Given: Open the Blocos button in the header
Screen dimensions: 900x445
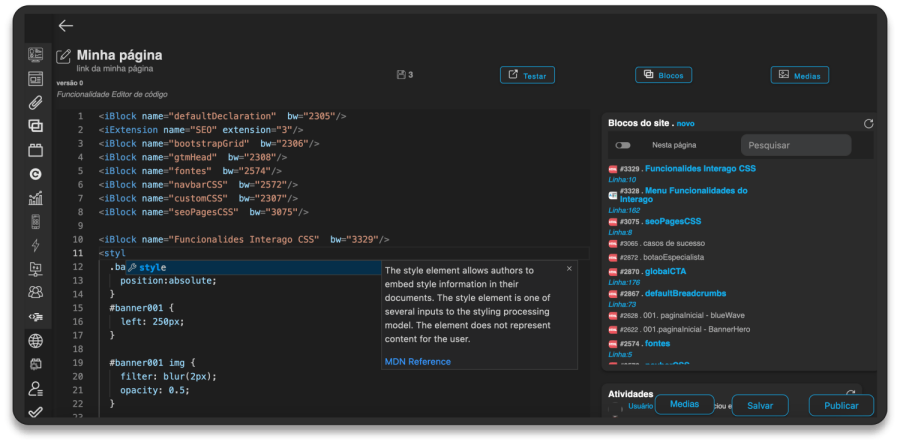Looking at the screenshot, I should 663,75.
